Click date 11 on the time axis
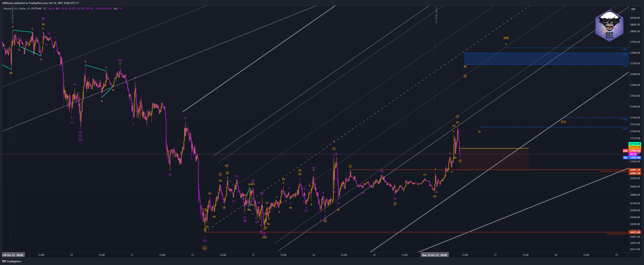Image resolution: width=644 pixels, height=265 pixels. [x=132, y=255]
